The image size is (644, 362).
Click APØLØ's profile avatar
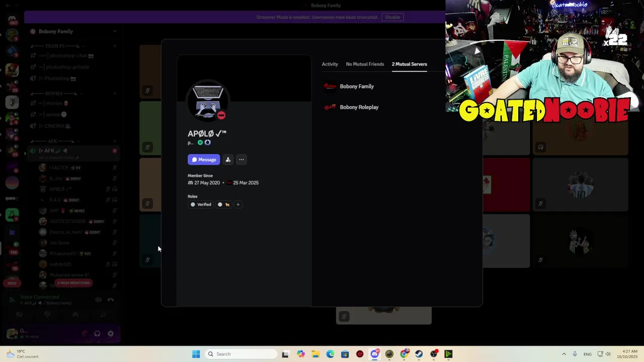207,101
